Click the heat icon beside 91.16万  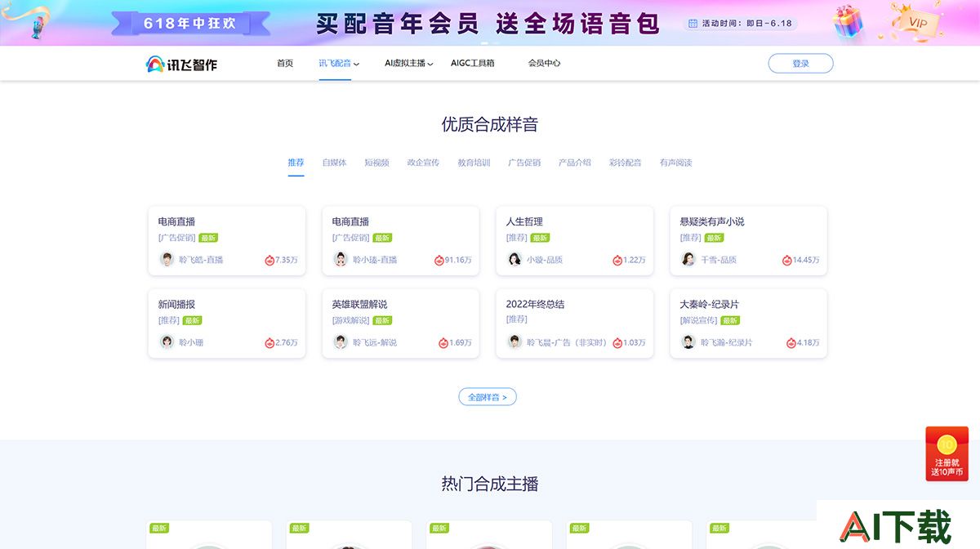tap(439, 260)
